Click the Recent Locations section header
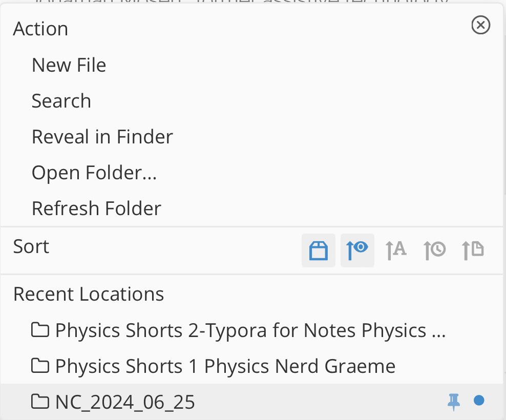 pos(89,295)
